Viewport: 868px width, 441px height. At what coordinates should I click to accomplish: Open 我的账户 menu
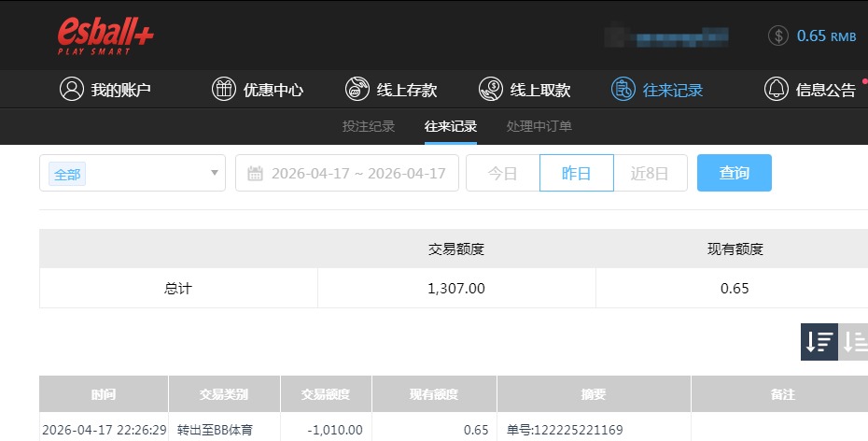[x=105, y=89]
